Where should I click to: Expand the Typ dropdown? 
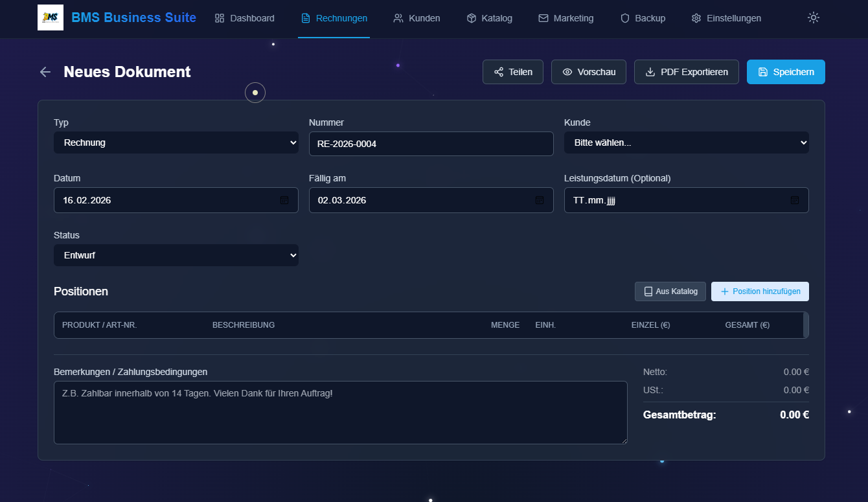[x=176, y=143]
